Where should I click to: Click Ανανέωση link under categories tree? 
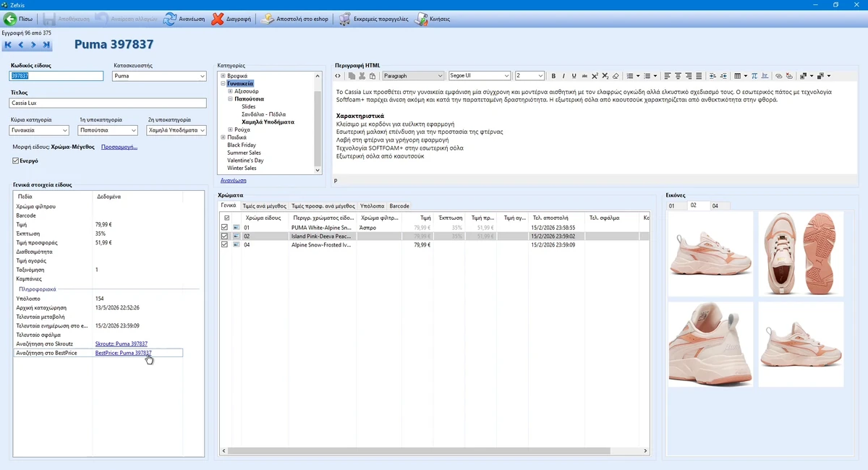pyautogui.click(x=234, y=181)
